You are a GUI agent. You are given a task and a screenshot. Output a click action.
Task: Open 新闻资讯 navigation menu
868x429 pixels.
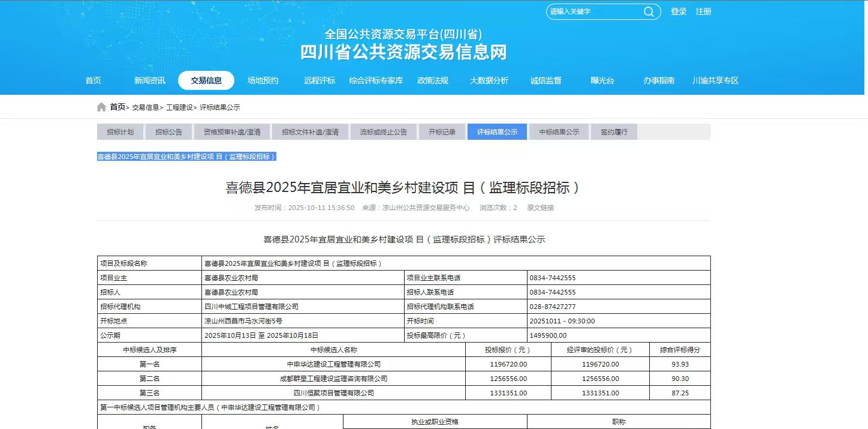coord(149,80)
